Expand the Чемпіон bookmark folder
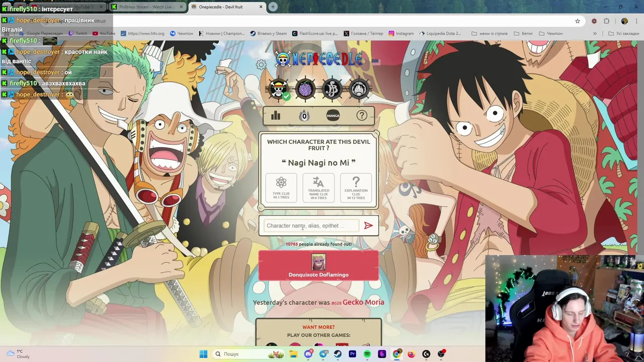Viewport: 644px width, 362px height. 550,34
